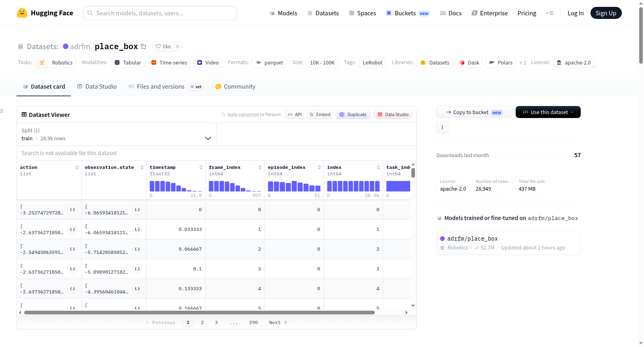
Task: Switch to the Data Studio tab
Action: tap(97, 87)
